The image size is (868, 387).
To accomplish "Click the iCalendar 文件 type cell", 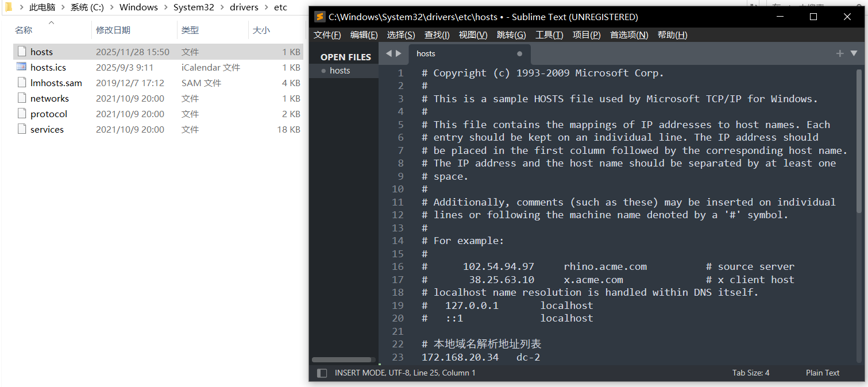I will (x=211, y=67).
